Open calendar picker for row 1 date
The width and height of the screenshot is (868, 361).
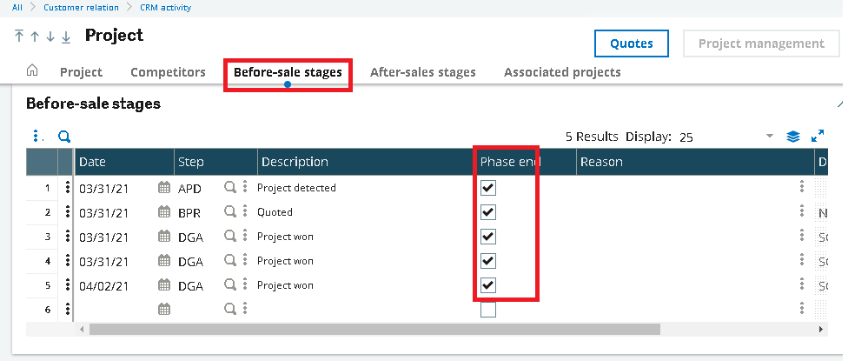pos(163,188)
